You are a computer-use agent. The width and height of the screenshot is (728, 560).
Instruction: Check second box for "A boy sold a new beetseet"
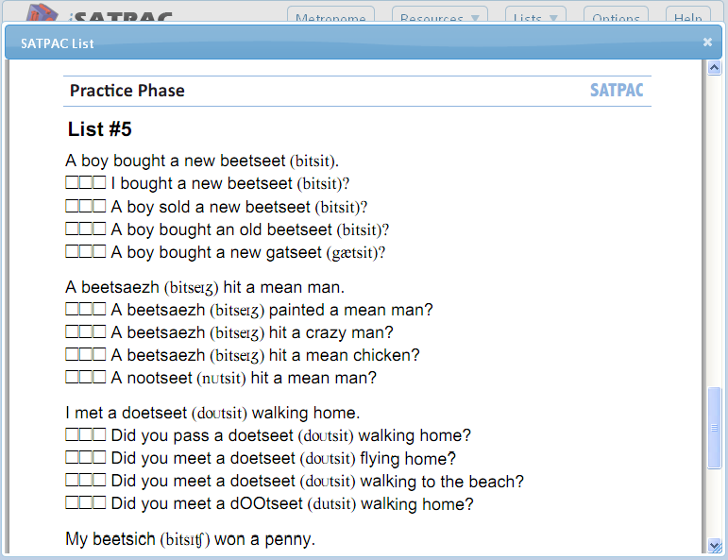tap(85, 206)
